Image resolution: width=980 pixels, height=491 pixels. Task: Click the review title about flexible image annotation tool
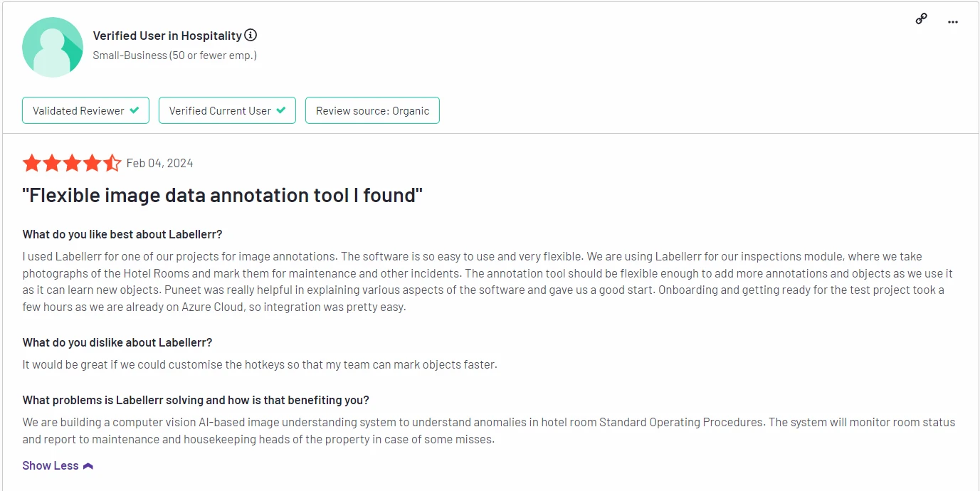223,195
